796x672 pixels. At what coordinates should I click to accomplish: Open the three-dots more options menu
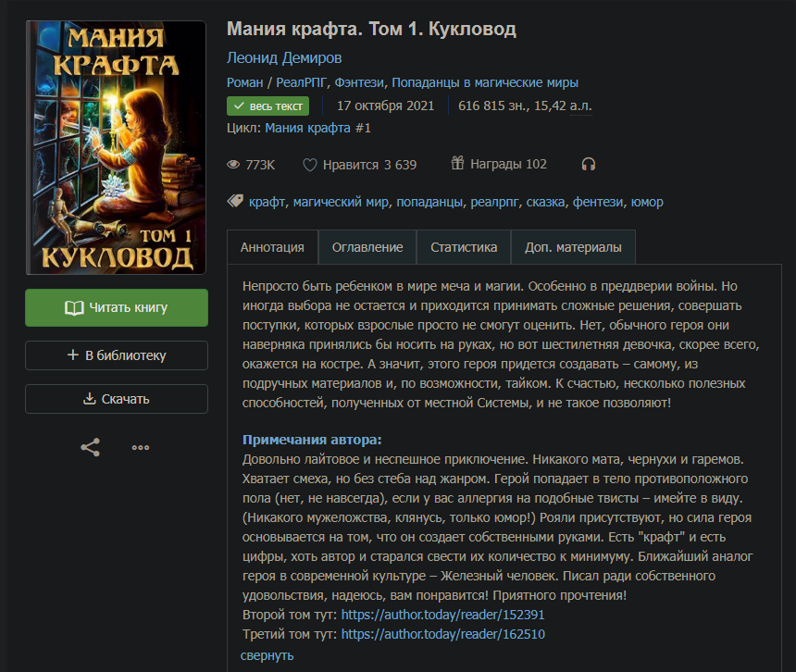[x=141, y=447]
